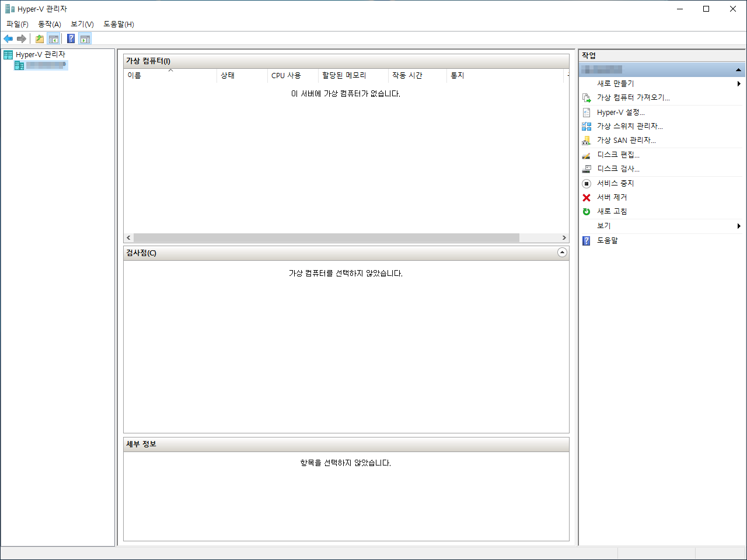This screenshot has width=747, height=560.
Task: Sort by the 상태 column header
Action: point(242,75)
